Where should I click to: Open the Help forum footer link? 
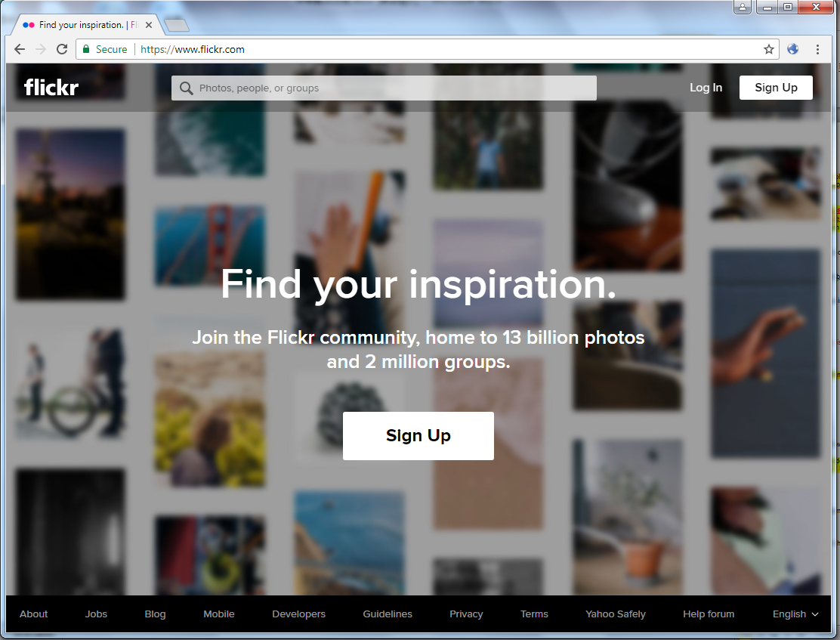(x=709, y=614)
